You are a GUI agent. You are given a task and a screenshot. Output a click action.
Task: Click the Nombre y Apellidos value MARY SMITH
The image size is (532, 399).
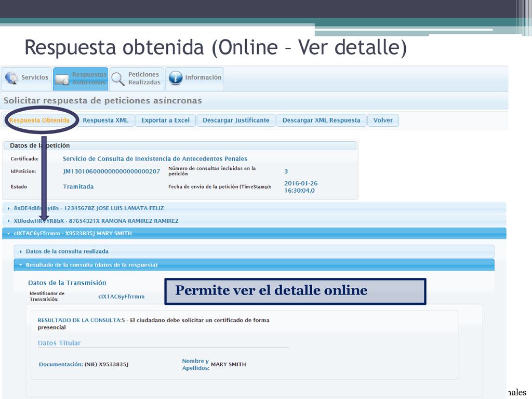[229, 364]
